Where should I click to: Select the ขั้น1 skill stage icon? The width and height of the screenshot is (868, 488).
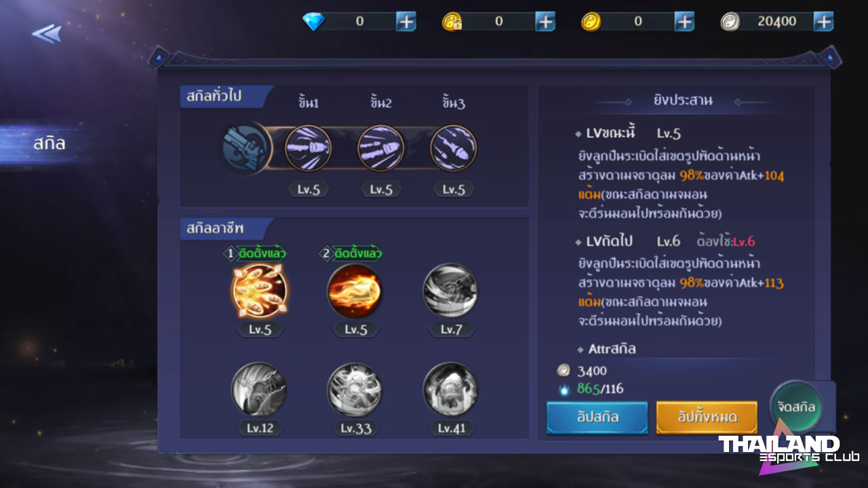pyautogui.click(x=309, y=148)
